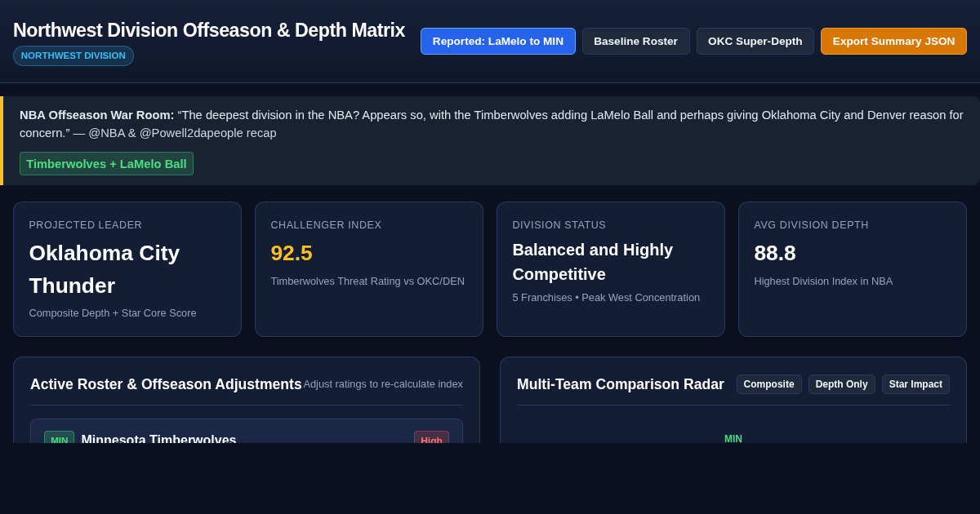Select the Composite radar view

(768, 384)
